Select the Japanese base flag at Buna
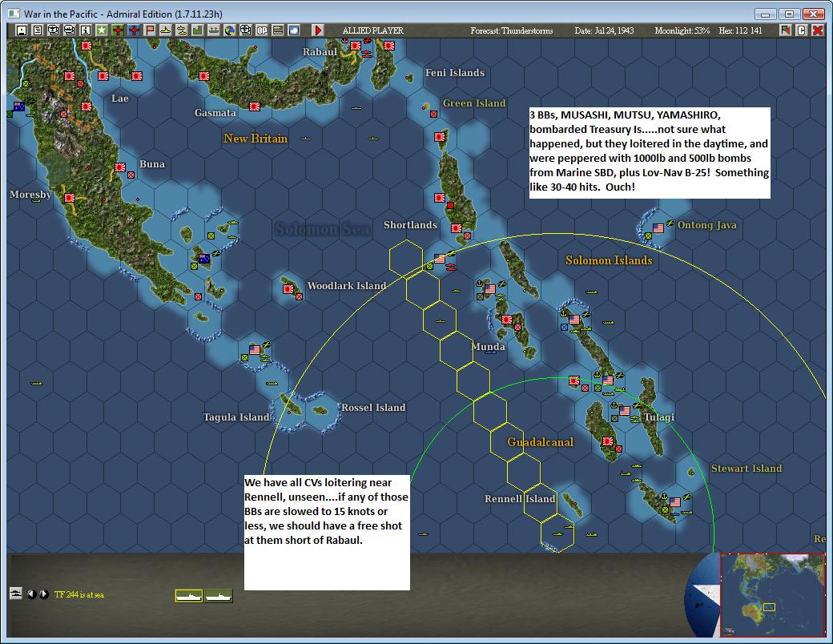 (121, 167)
